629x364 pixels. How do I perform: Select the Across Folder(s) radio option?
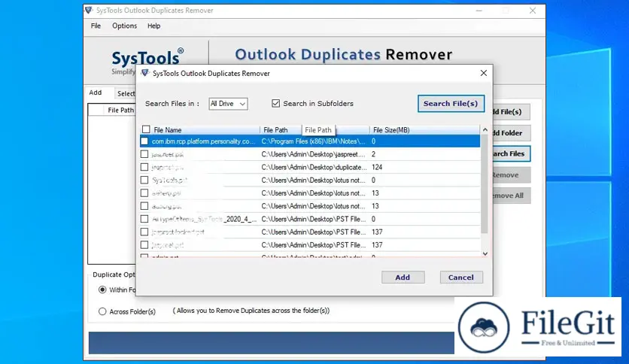[x=102, y=311]
